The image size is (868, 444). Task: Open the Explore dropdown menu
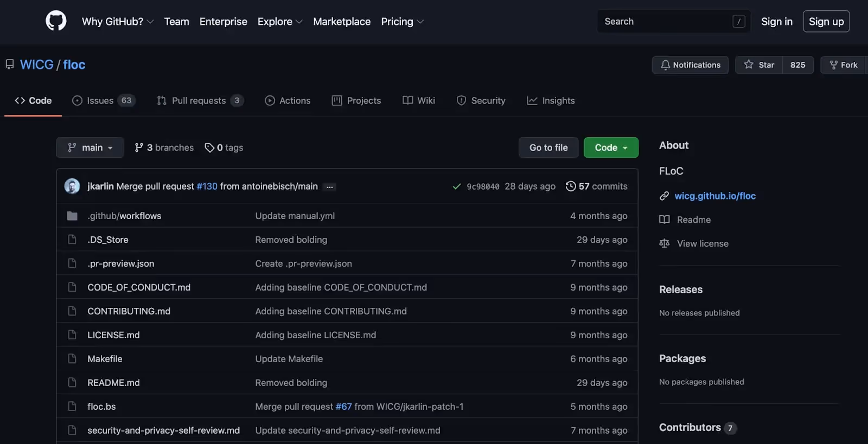(x=280, y=21)
